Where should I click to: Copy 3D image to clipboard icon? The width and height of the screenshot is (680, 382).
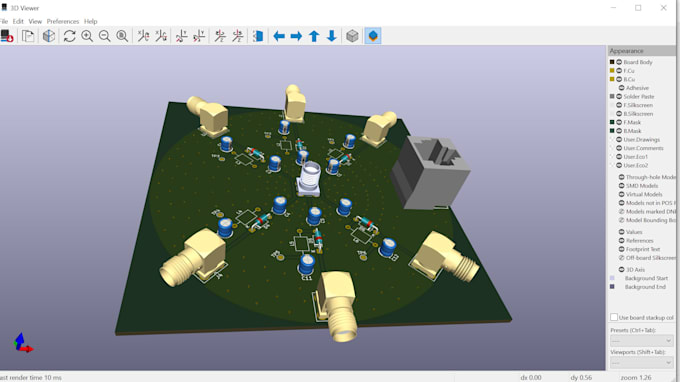pos(28,36)
